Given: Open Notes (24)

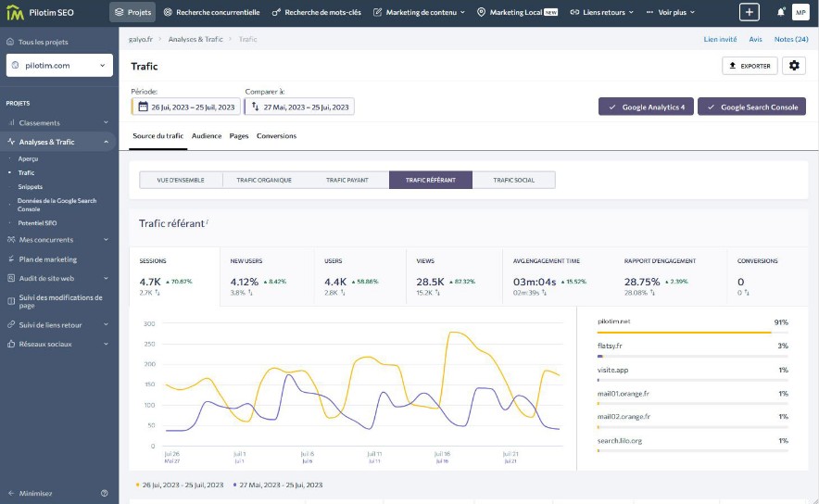Looking at the screenshot, I should [x=791, y=39].
